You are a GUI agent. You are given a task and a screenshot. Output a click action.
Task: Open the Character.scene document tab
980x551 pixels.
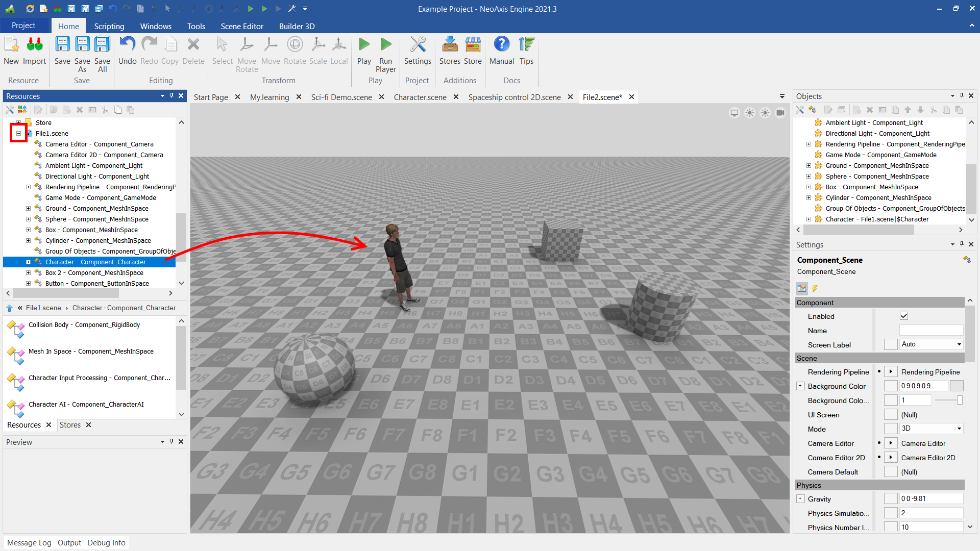coord(420,97)
